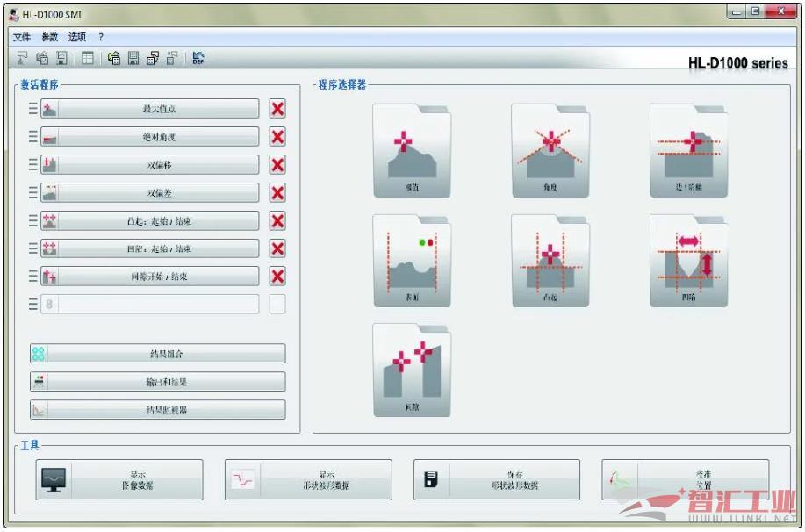
Task: Open the 最大值点 active program
Action: pos(150,109)
